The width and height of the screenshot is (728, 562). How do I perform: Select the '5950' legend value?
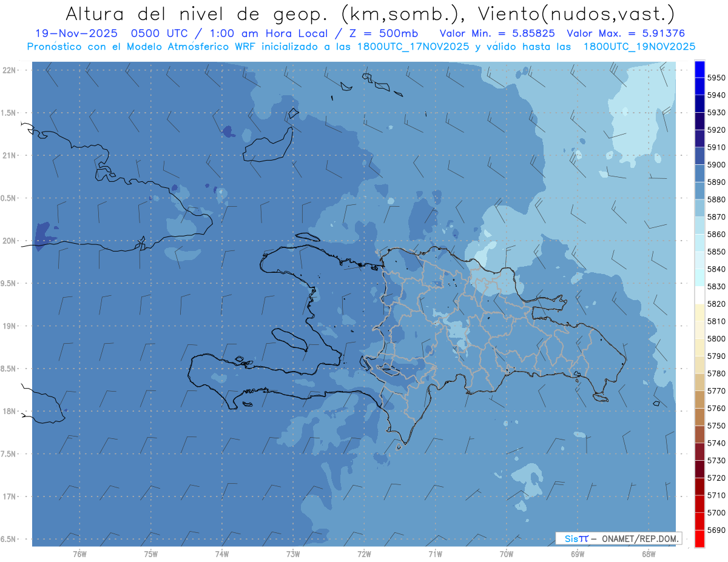point(716,78)
